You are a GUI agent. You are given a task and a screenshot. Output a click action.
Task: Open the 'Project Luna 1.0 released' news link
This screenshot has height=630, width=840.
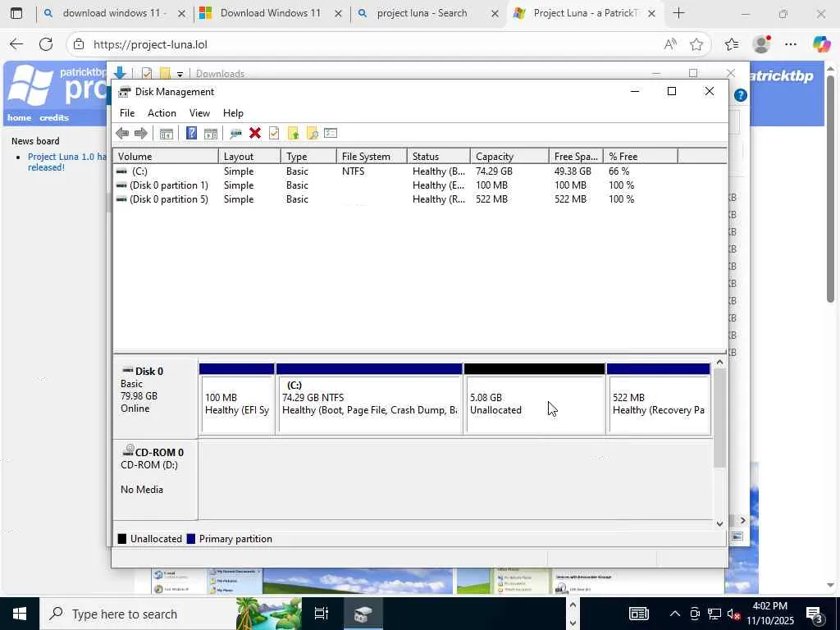tap(67, 162)
